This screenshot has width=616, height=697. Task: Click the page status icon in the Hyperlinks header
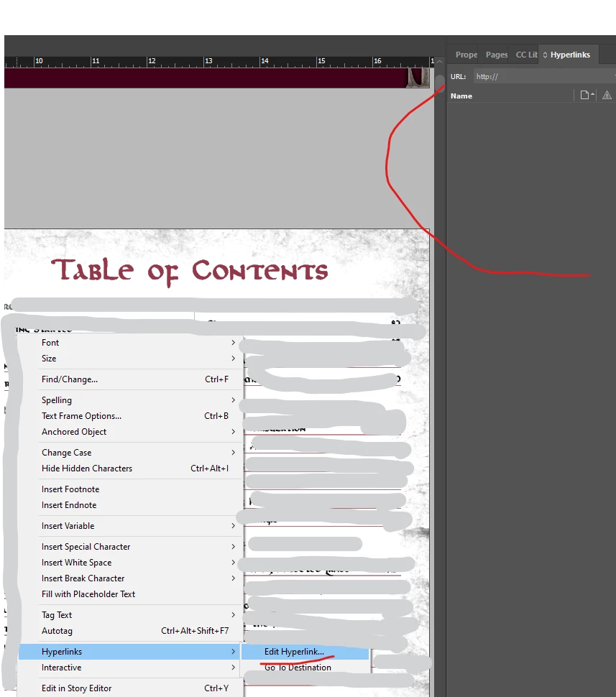click(x=587, y=95)
